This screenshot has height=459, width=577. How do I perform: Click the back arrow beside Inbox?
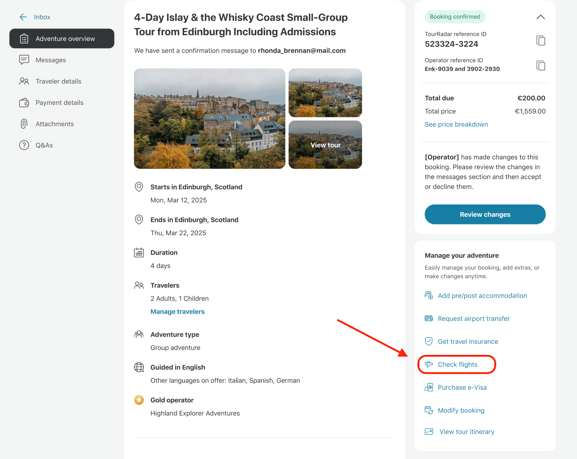pos(23,17)
